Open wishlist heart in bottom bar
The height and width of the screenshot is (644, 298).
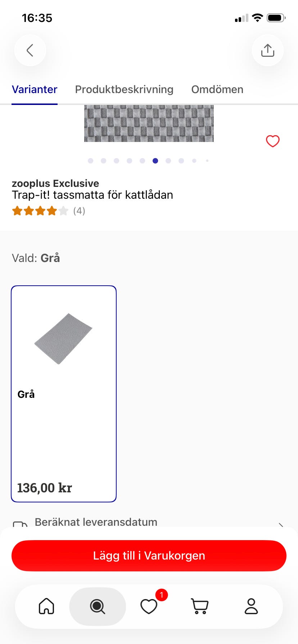149,606
